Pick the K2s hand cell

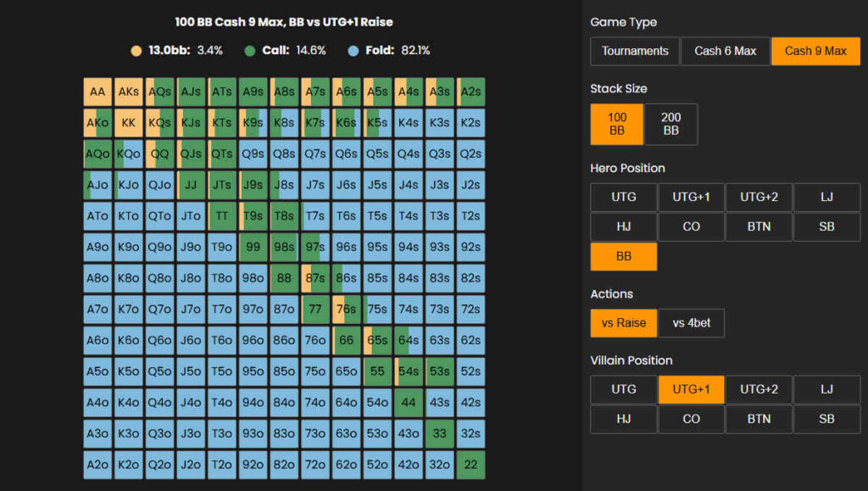[x=470, y=122]
